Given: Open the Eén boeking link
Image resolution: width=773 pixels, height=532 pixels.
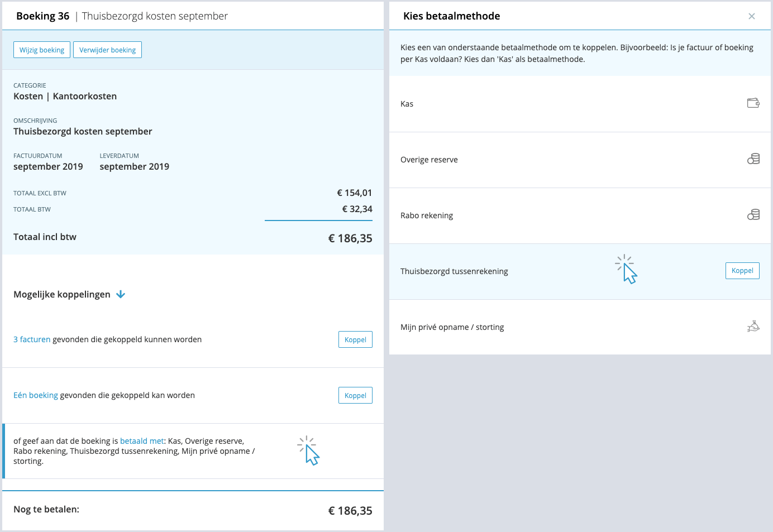Looking at the screenshot, I should [x=36, y=395].
